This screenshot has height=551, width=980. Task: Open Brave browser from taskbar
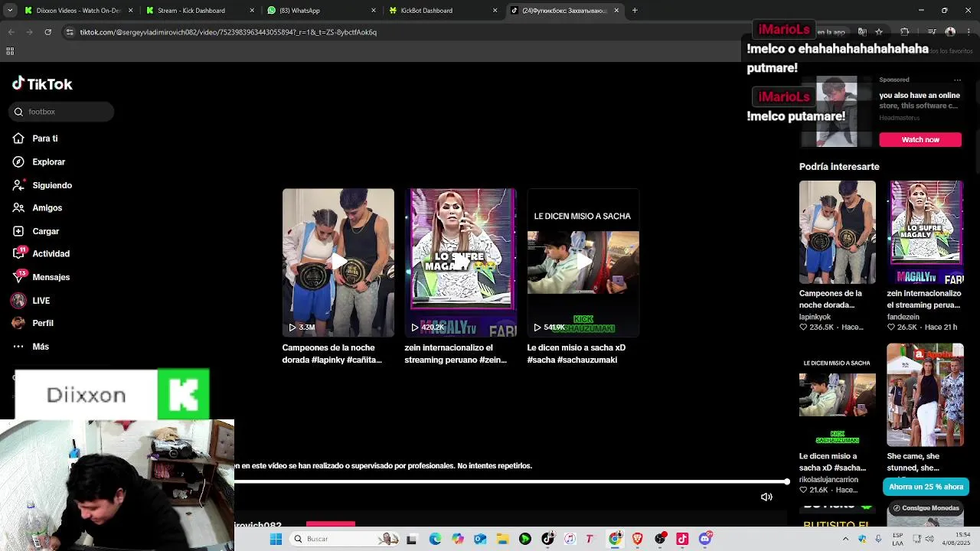(x=637, y=539)
